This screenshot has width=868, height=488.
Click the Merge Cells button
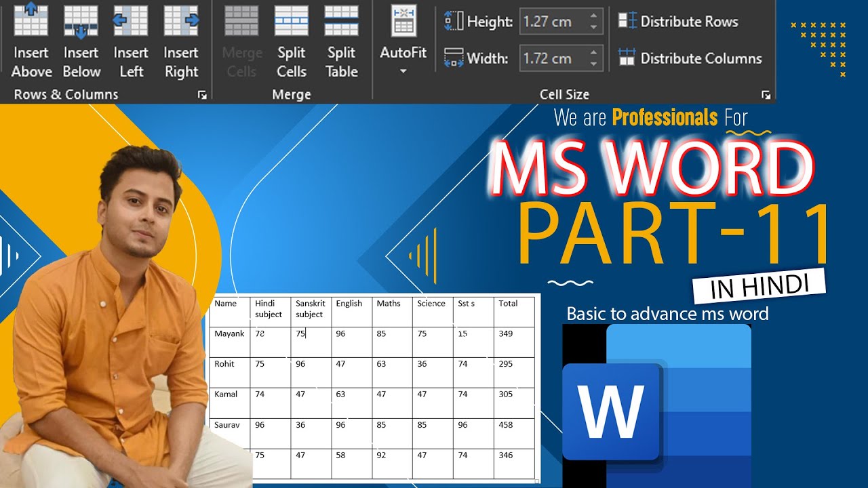241,41
